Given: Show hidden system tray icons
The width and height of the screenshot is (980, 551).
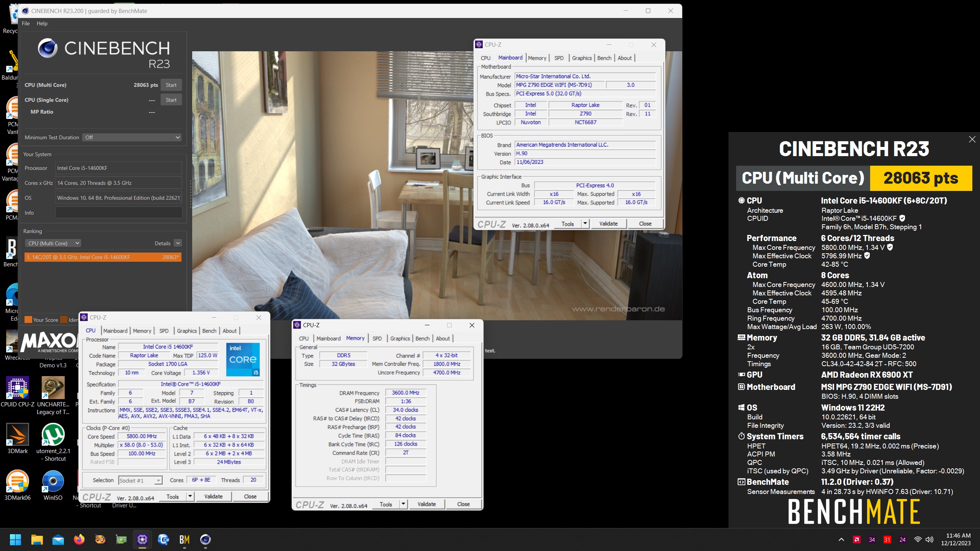Looking at the screenshot, I should tap(841, 540).
